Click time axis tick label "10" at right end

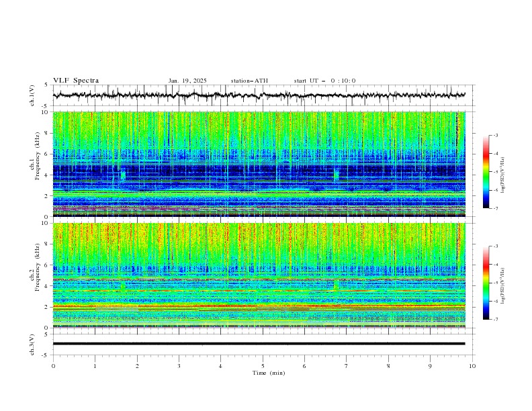point(472,366)
